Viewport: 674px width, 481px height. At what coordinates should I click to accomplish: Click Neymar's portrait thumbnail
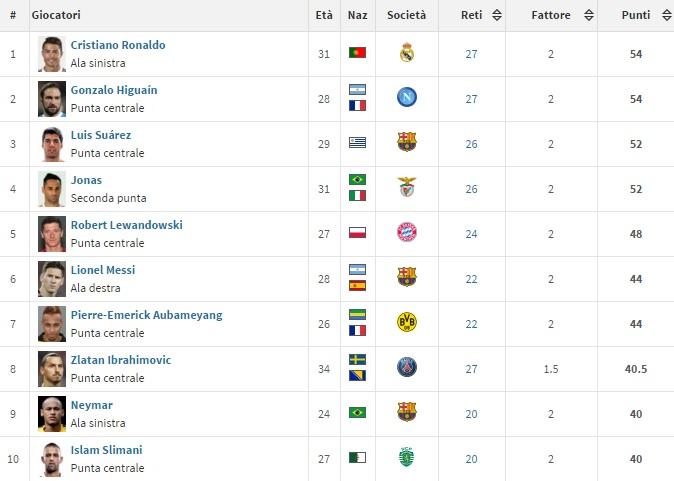tap(52, 412)
